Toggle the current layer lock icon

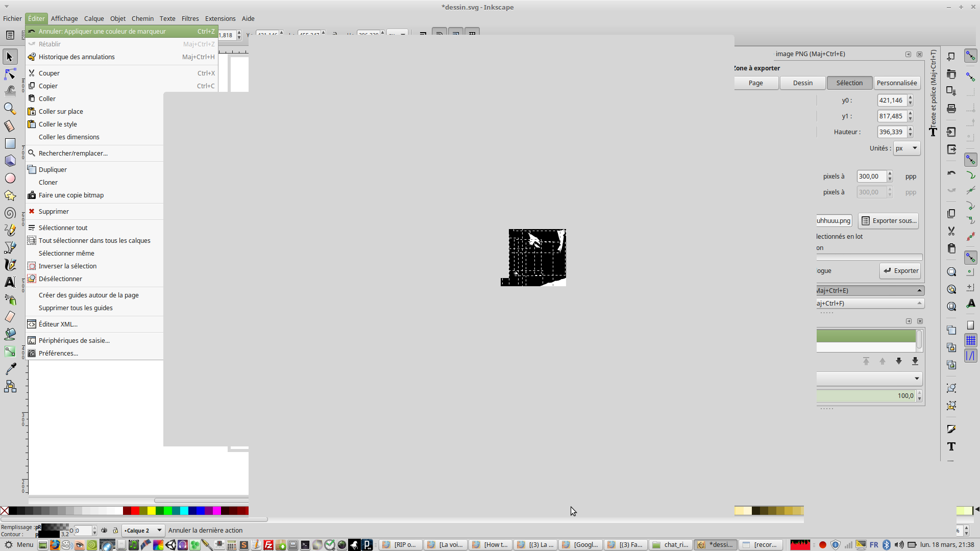pyautogui.click(x=115, y=531)
